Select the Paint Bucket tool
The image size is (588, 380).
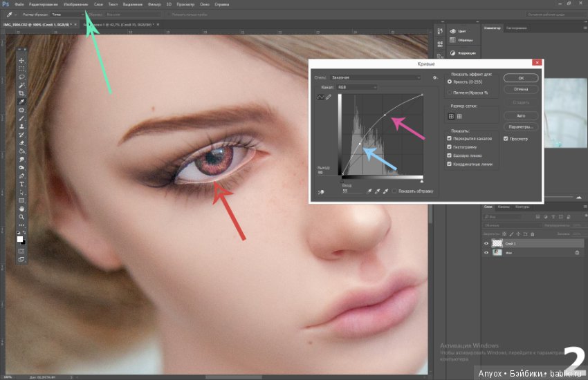(21, 151)
